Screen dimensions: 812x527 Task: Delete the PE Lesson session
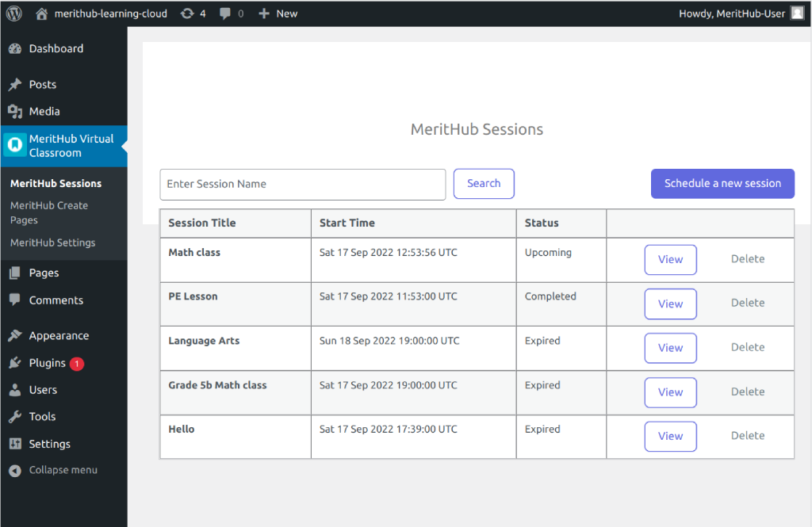click(x=748, y=303)
